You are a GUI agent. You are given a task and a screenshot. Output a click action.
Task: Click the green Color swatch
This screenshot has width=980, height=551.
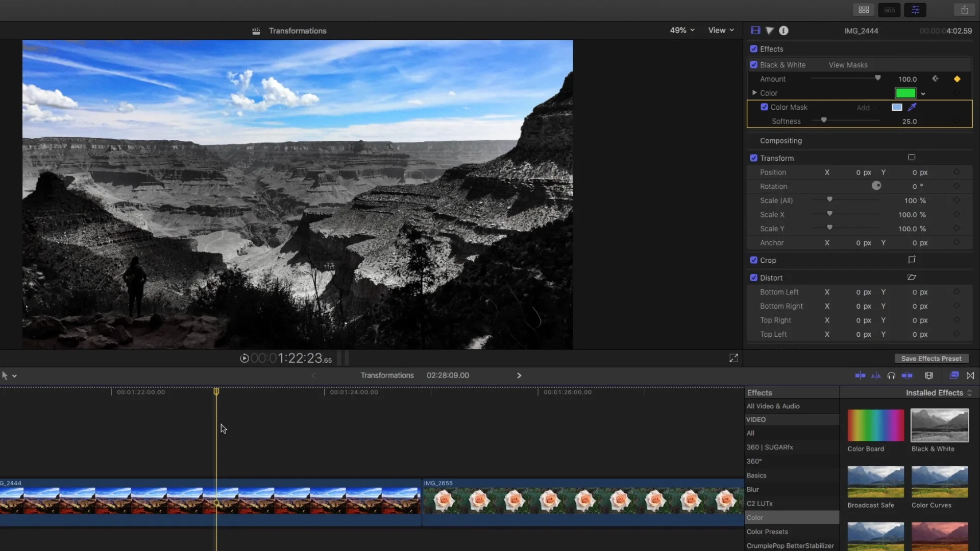coord(905,93)
